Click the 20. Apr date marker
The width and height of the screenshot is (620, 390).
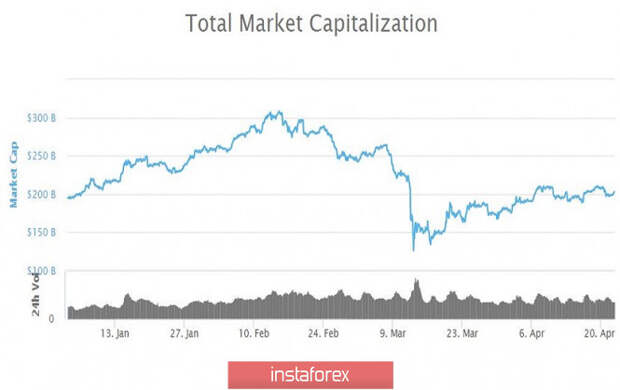click(599, 333)
